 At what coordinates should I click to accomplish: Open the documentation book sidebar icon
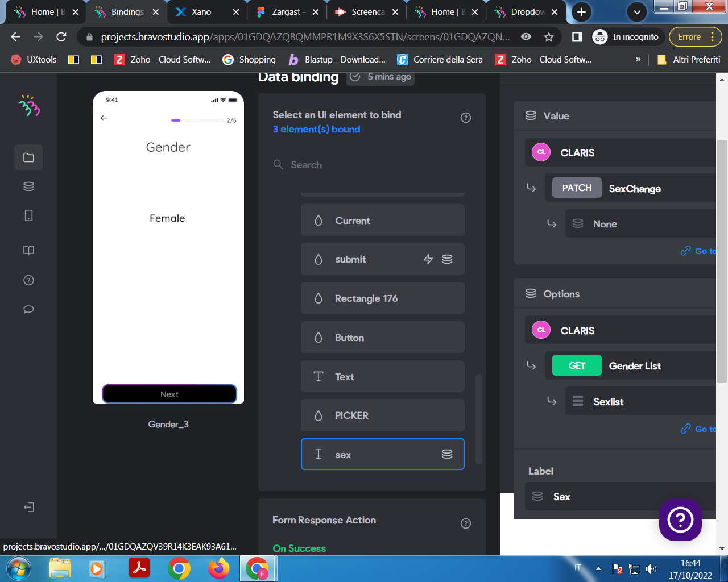pos(28,251)
